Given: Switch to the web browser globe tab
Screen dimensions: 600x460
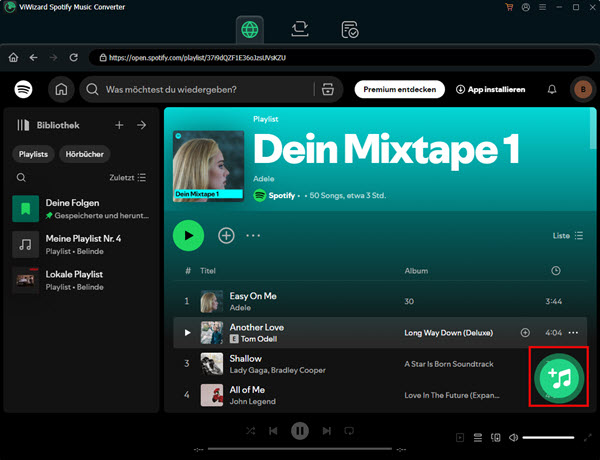Looking at the screenshot, I should pos(249,29).
